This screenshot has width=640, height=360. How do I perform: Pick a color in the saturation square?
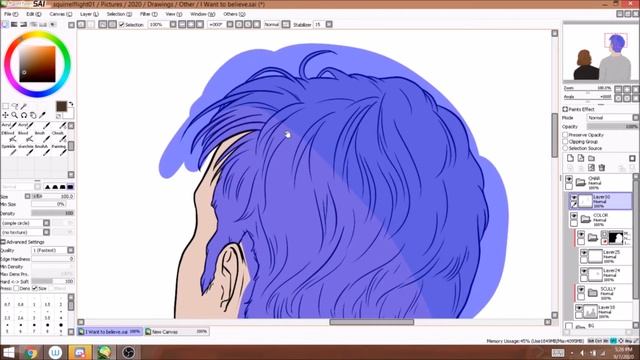(x=37, y=64)
